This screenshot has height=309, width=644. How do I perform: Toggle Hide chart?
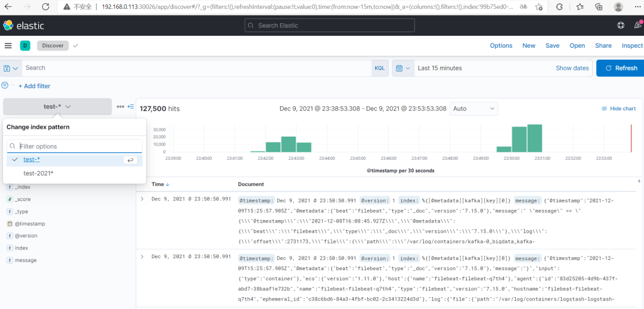[x=618, y=109]
